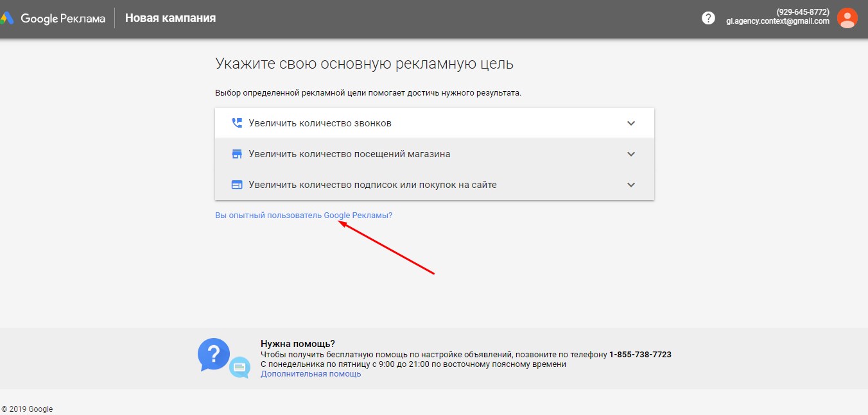The height and width of the screenshot is (415, 868).
Task: Click the 'Нужна помощь?' heading
Action: point(298,344)
